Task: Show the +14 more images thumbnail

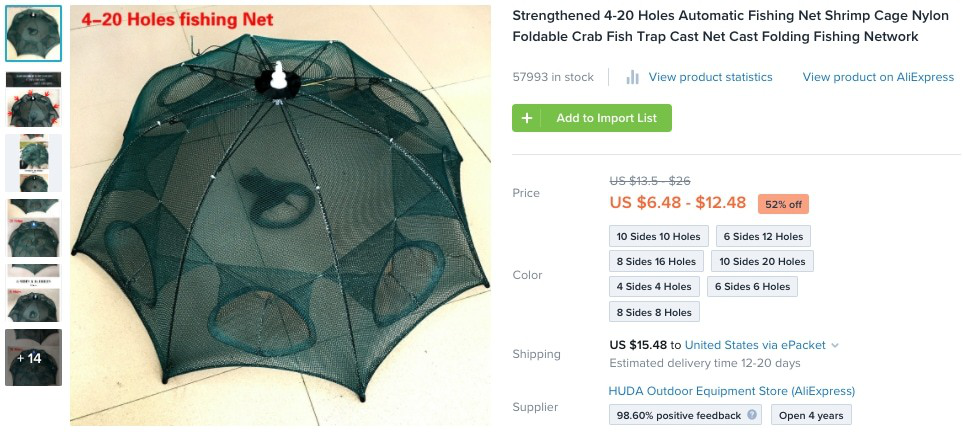Action: click(33, 357)
